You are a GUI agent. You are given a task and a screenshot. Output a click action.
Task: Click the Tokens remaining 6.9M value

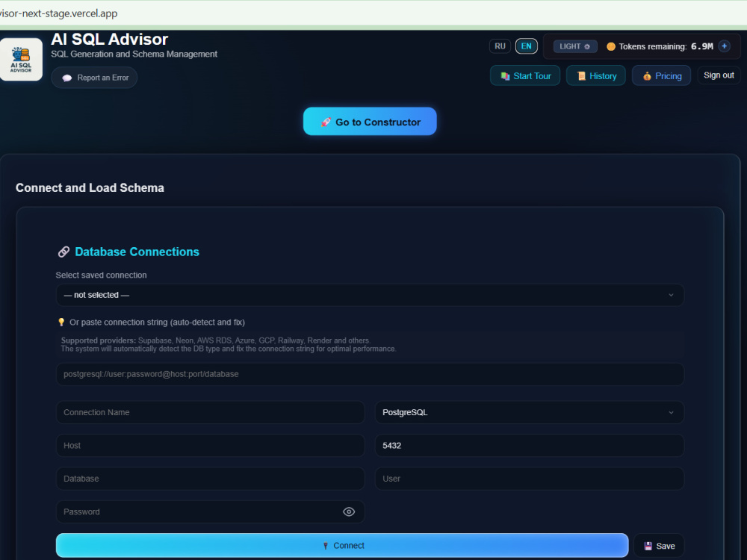(701, 46)
